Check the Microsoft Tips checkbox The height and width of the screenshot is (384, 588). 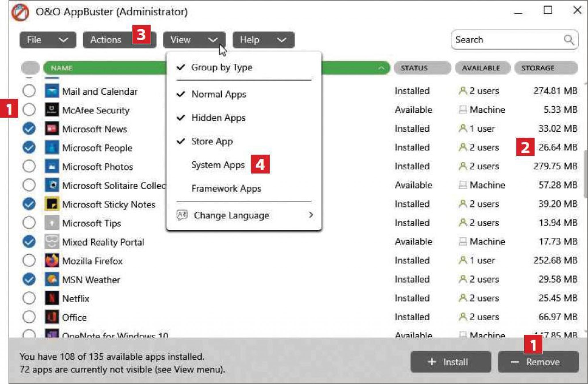click(x=29, y=223)
